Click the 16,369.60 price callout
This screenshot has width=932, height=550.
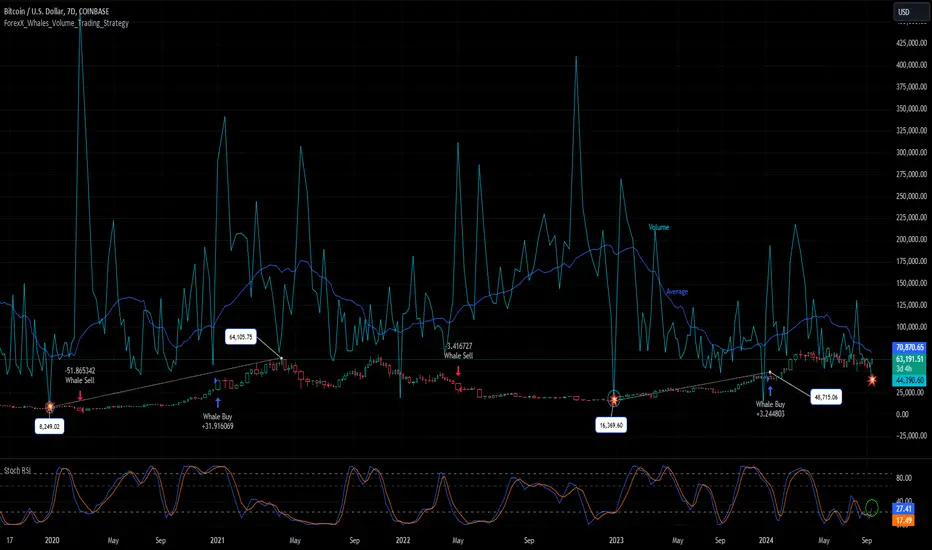point(611,425)
